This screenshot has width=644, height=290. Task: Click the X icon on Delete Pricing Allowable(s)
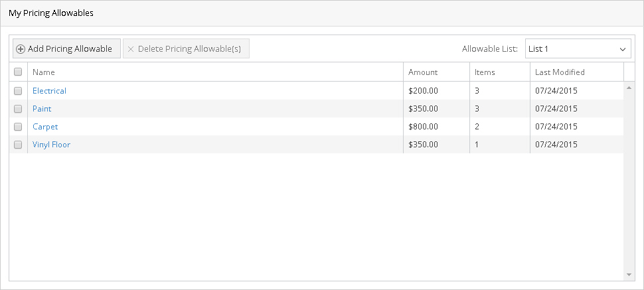131,49
